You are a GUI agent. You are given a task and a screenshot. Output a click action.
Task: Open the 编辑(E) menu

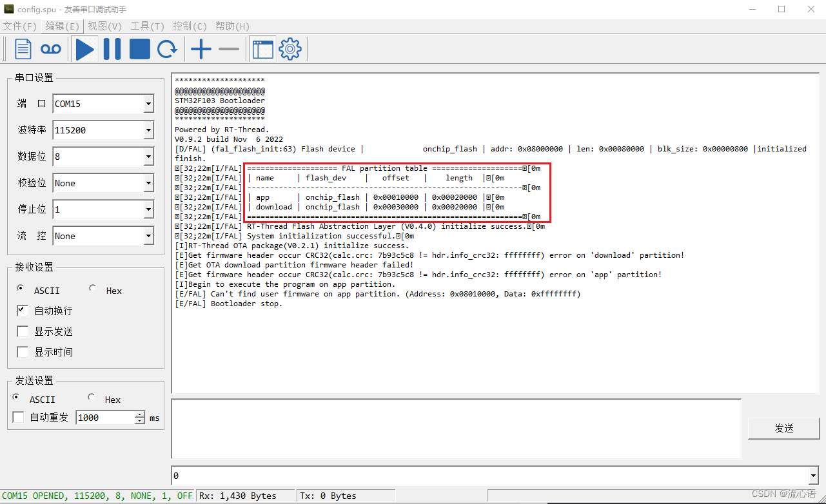pyautogui.click(x=62, y=26)
